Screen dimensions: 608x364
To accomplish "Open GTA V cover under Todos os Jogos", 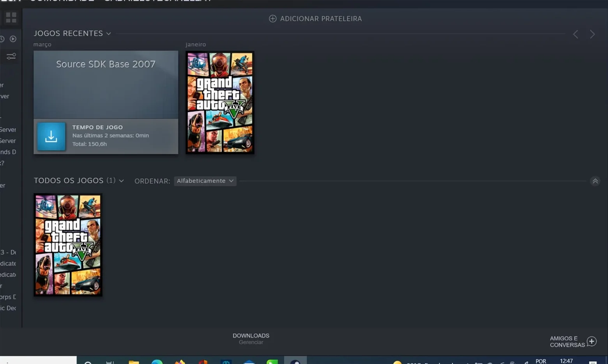I will click(x=68, y=245).
